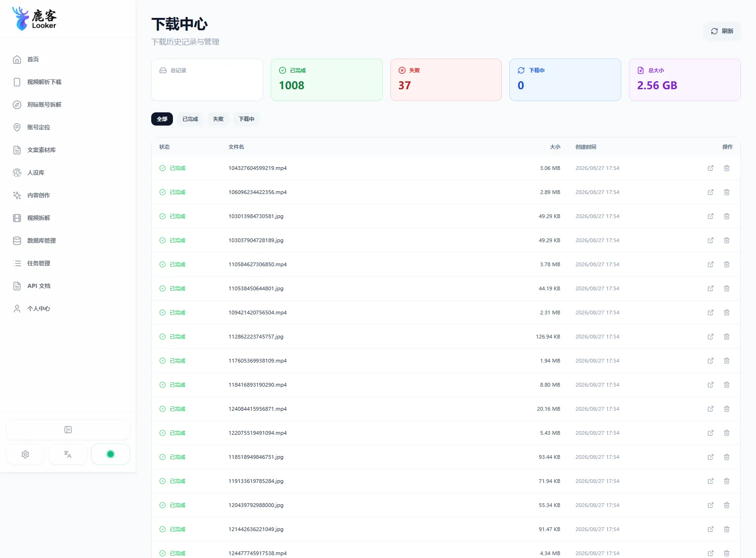The height and width of the screenshot is (558, 756).
Task: Open 个人中心 user entry
Action: point(68,309)
